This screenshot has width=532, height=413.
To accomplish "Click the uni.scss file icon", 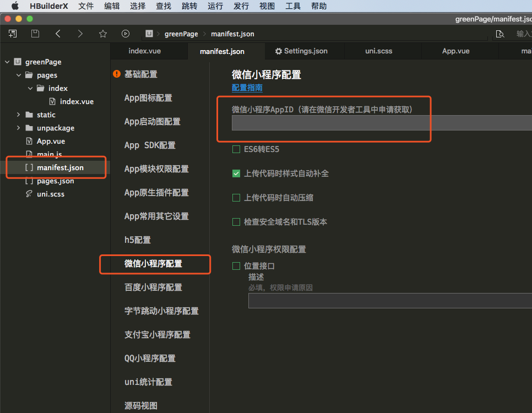I will [29, 194].
